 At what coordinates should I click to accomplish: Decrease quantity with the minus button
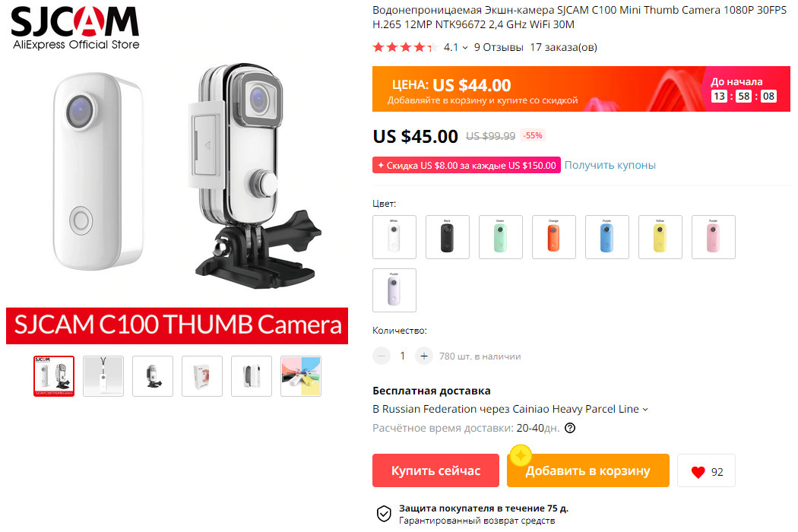(382, 356)
